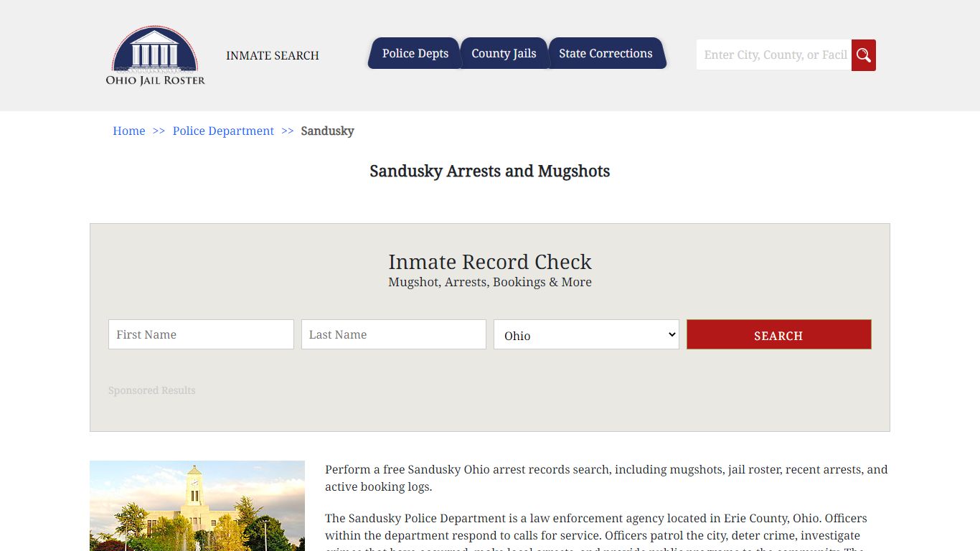
Task: Click the Enter City, County, or Facility box
Action: coord(773,55)
